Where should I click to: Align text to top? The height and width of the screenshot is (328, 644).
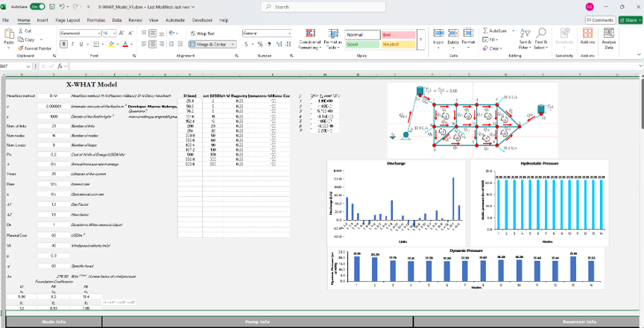(143, 34)
